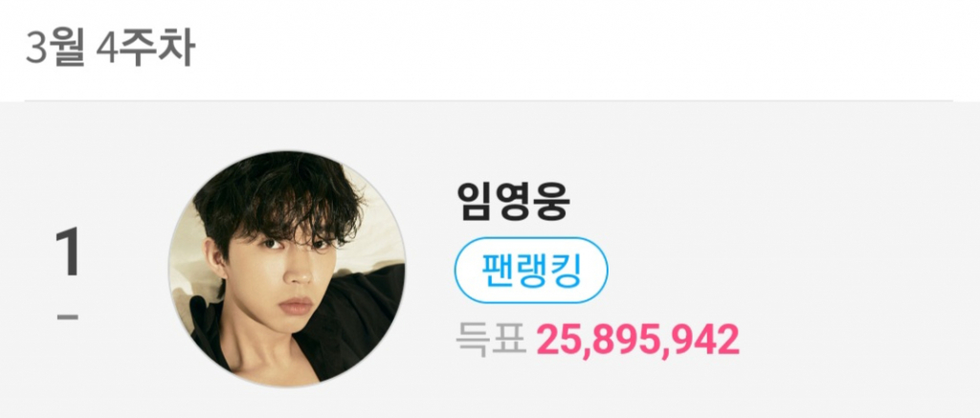Click the rank number 1
This screenshot has width=980, height=418.
pos(68,253)
